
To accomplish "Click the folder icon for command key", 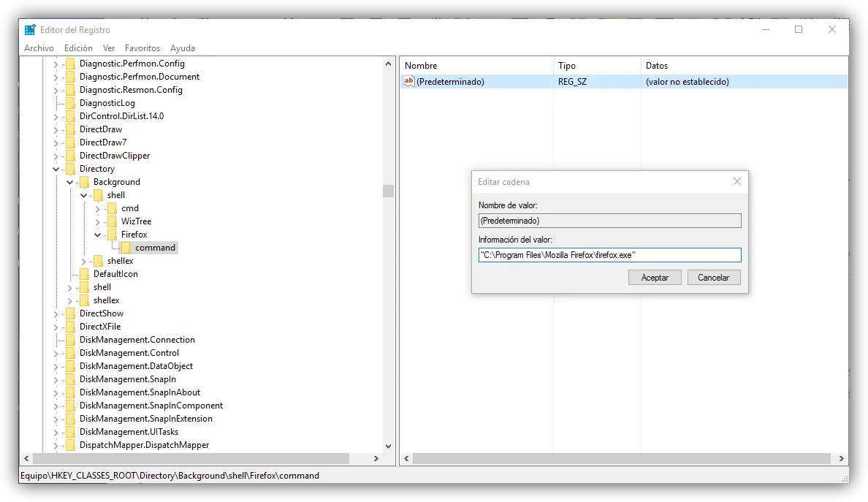I will coord(126,248).
